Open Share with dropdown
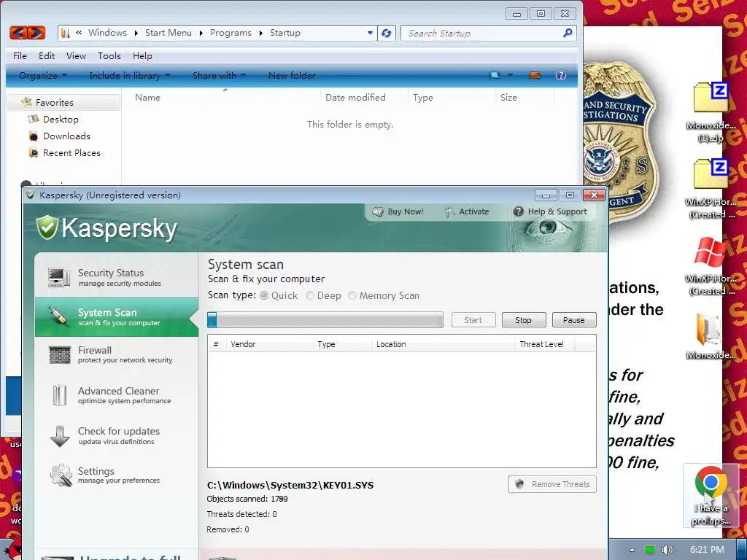This screenshot has width=747, height=560. point(219,75)
